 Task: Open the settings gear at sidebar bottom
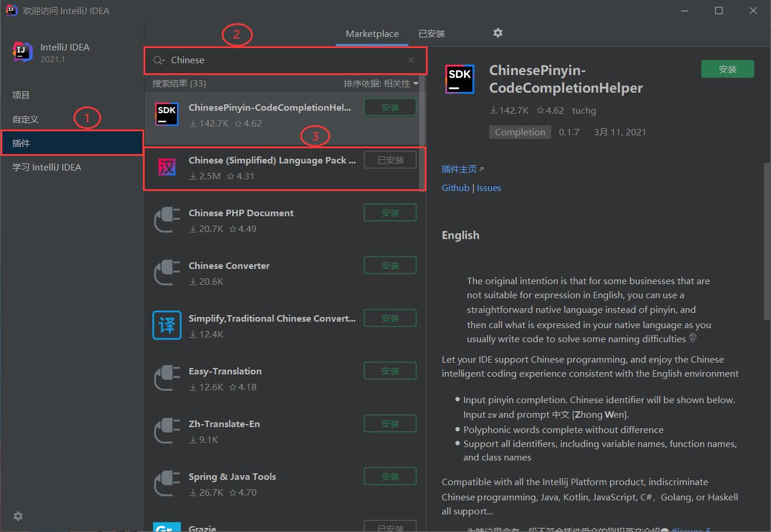pyautogui.click(x=18, y=516)
